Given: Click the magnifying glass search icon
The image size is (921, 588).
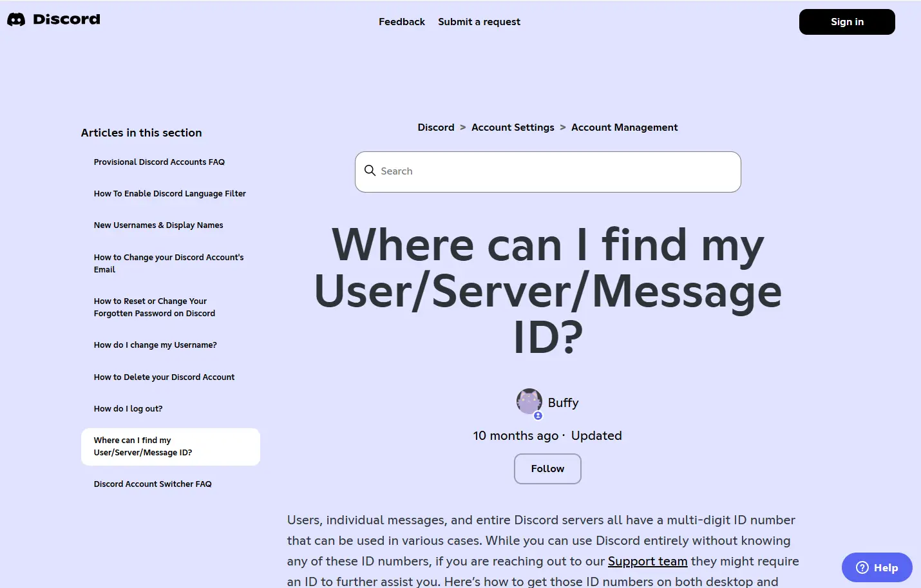Looking at the screenshot, I should pyautogui.click(x=370, y=171).
